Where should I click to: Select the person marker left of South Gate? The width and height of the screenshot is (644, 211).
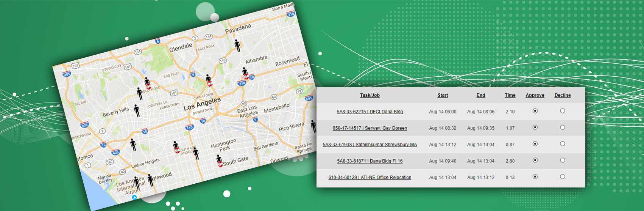click(x=219, y=161)
